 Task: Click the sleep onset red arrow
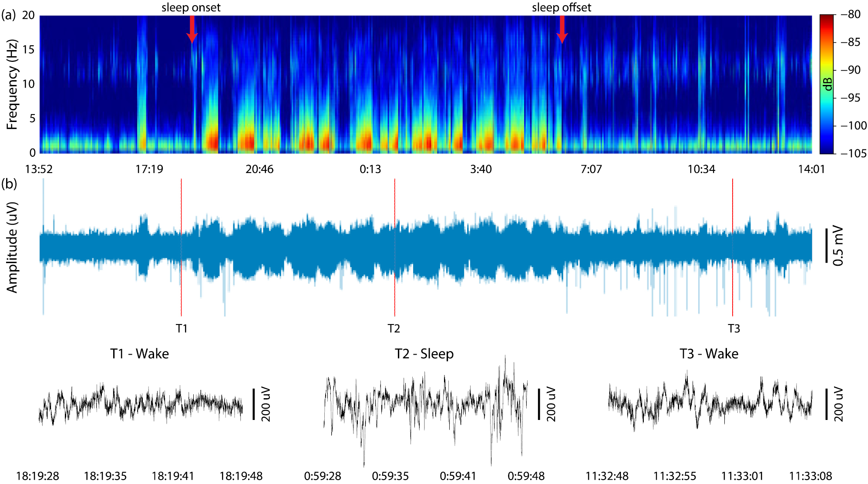(x=192, y=29)
